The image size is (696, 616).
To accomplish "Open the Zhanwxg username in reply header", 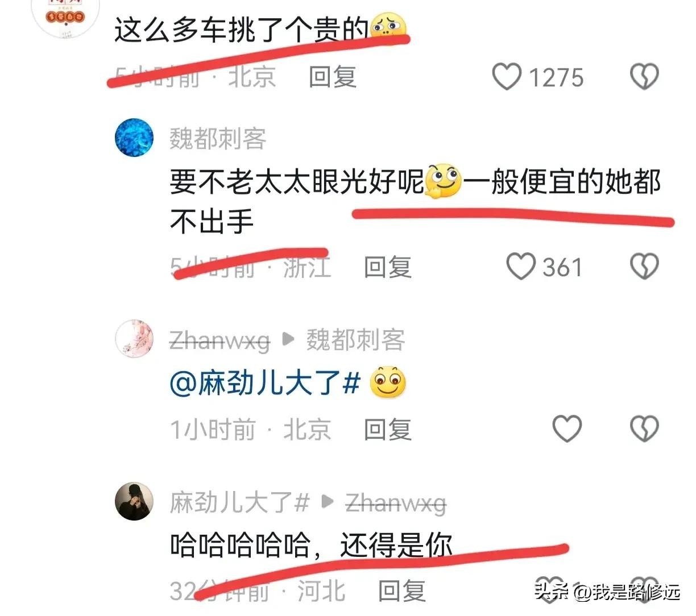I will pos(219,340).
